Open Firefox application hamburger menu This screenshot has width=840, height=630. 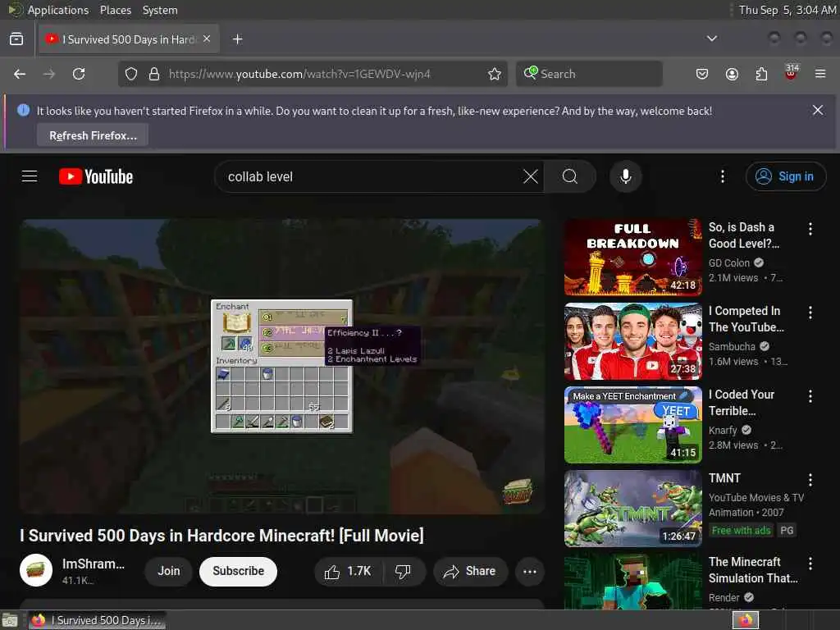coord(820,74)
